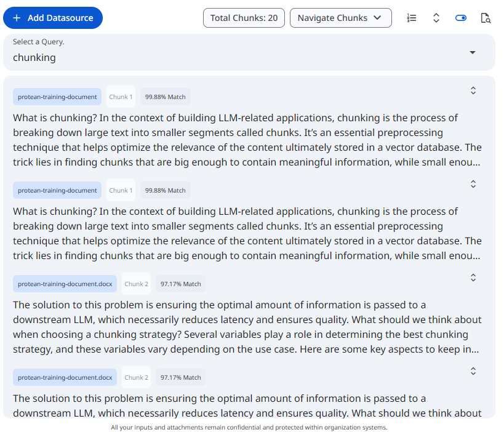Image resolution: width=504 pixels, height=432 pixels.
Task: Click the numbered list view icon
Action: coord(412,18)
